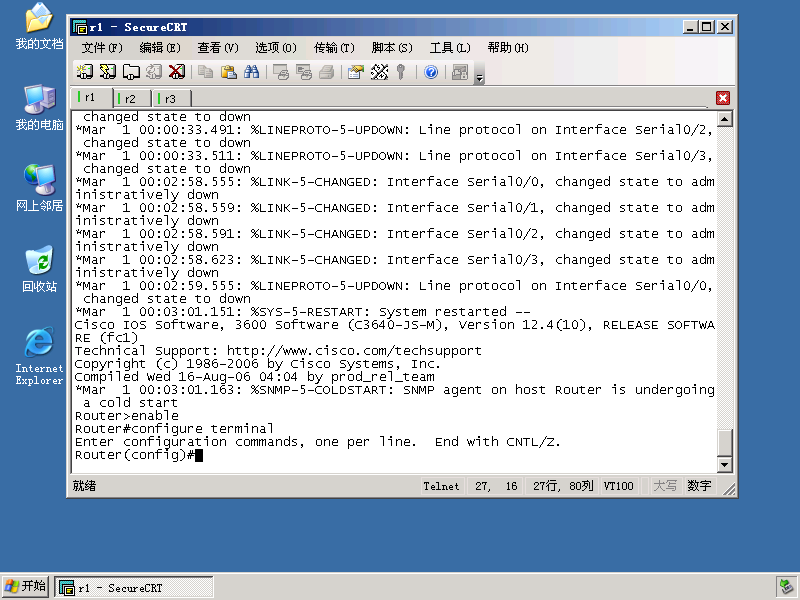Click the Telnet status bar entry

(x=441, y=486)
